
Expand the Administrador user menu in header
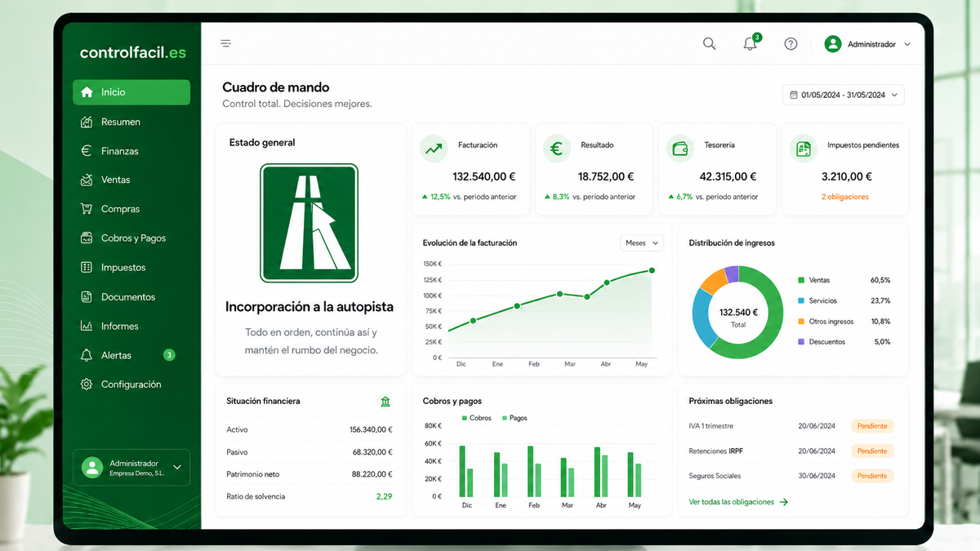pos(867,44)
